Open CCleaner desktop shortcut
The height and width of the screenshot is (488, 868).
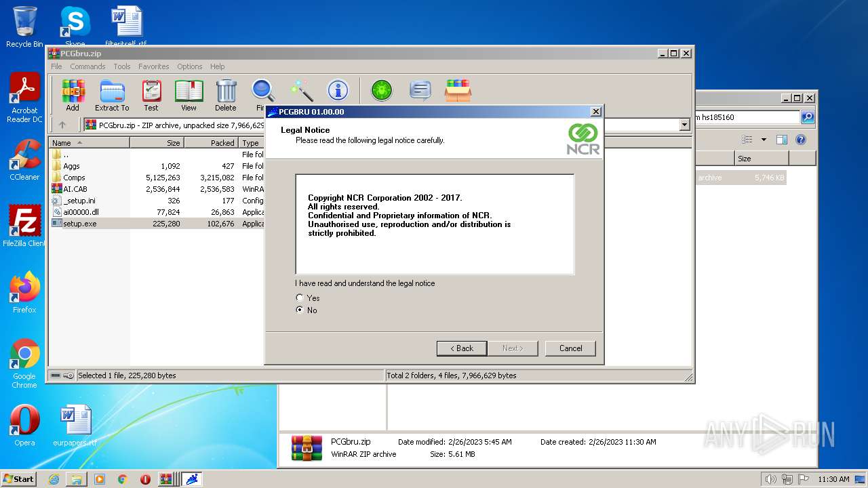click(24, 160)
